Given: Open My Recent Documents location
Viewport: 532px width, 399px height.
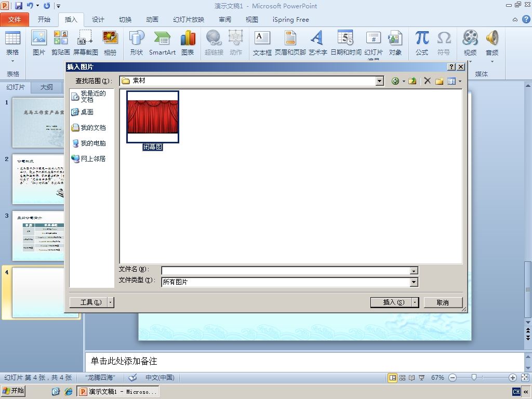Looking at the screenshot, I should coord(88,96).
